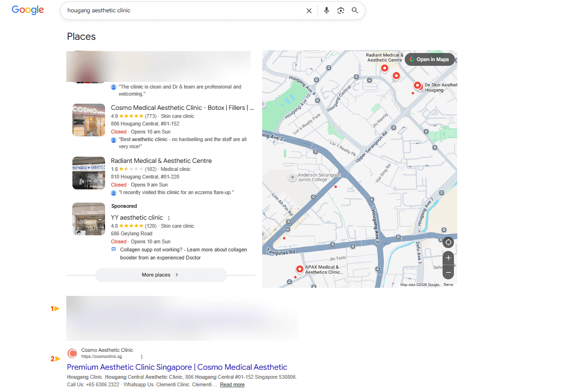Open Radiant Medical storefront thumbnail
This screenshot has height=392, width=568.
89,173
